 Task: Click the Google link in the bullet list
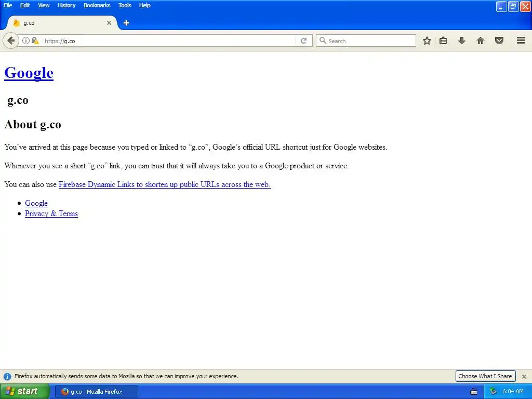tap(36, 203)
